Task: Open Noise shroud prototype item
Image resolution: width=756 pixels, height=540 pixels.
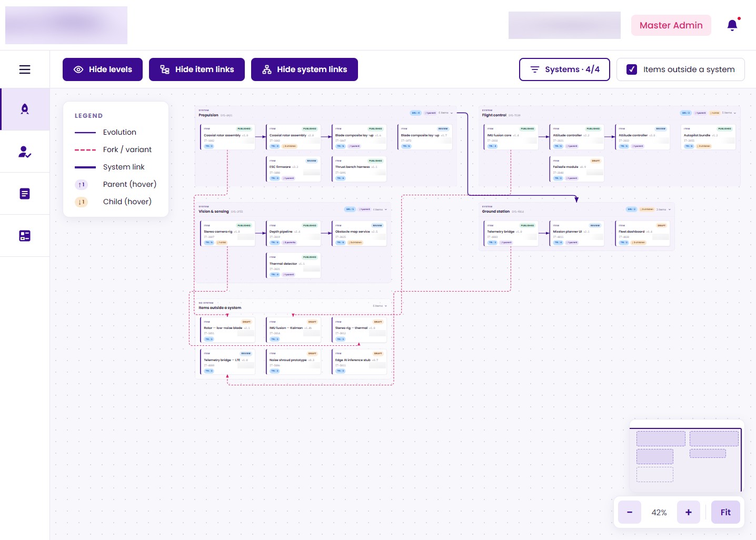Action: (293, 362)
